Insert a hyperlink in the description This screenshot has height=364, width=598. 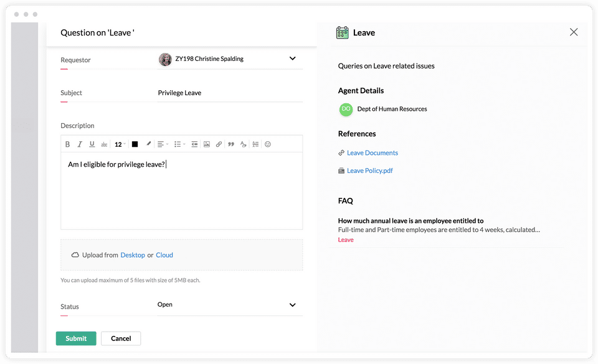219,144
